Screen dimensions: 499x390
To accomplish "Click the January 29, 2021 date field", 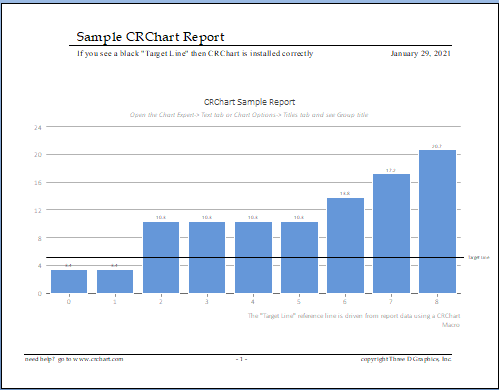I will pos(421,53).
